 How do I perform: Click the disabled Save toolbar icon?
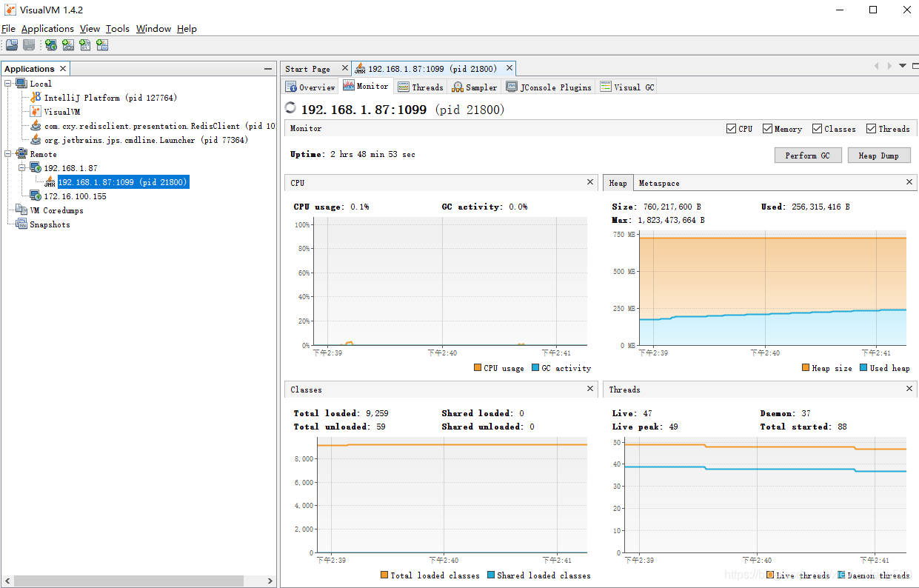click(x=29, y=45)
